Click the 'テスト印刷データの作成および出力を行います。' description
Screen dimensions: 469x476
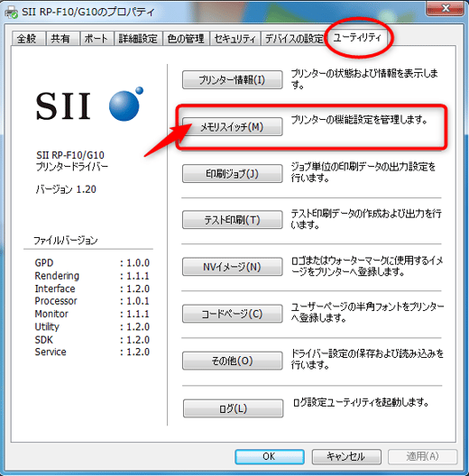pos(366,219)
